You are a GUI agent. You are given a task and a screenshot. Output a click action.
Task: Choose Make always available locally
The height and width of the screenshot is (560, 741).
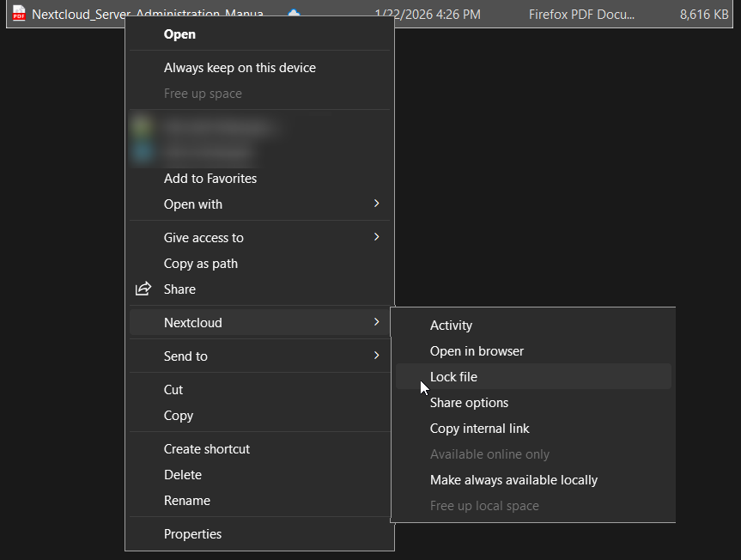tap(533, 480)
